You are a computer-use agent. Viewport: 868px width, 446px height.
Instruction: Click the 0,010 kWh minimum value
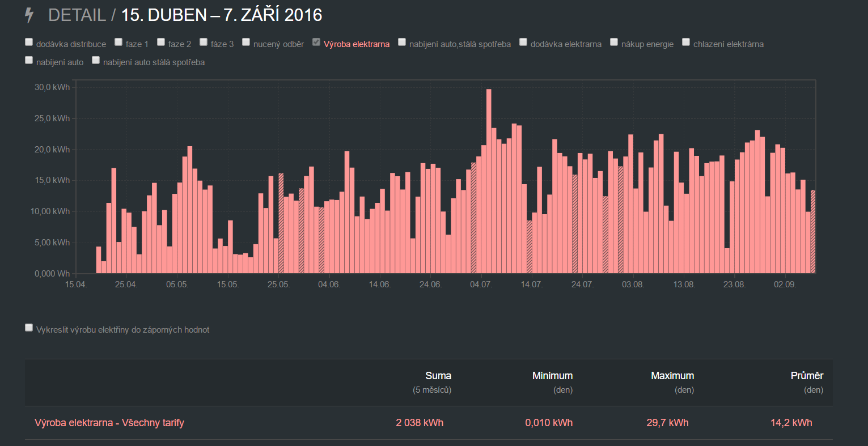pos(549,423)
